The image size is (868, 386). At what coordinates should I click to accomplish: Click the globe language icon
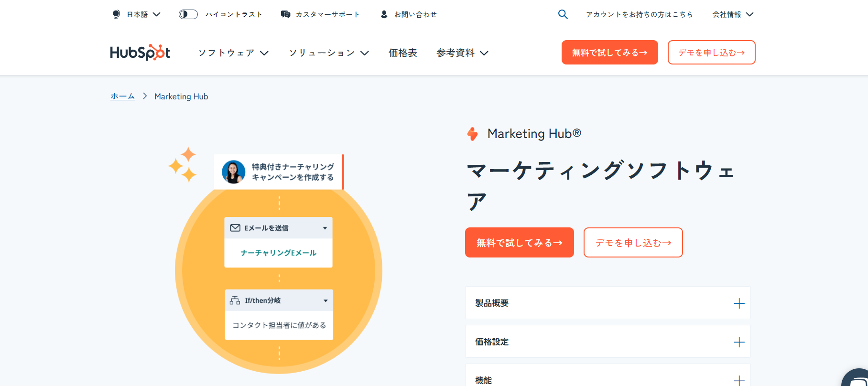click(116, 14)
